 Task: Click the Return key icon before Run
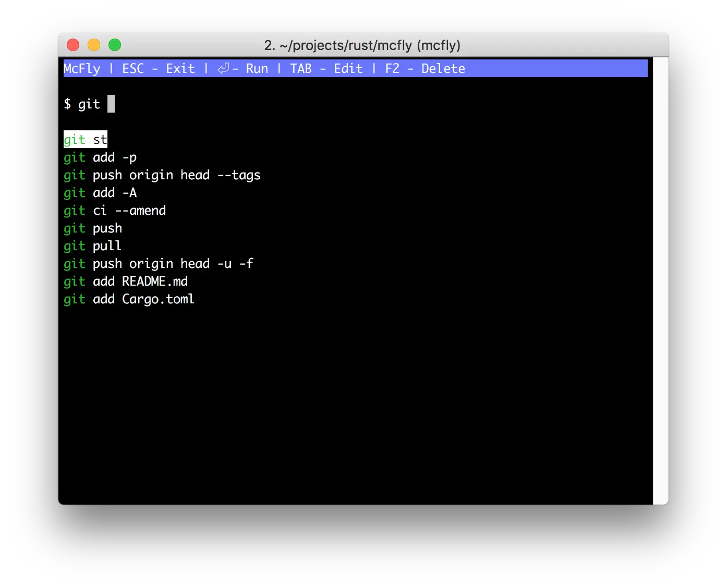tap(223, 69)
